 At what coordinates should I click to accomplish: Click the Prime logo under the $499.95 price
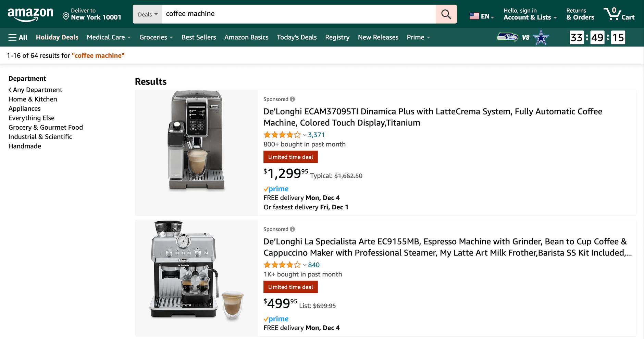276,319
